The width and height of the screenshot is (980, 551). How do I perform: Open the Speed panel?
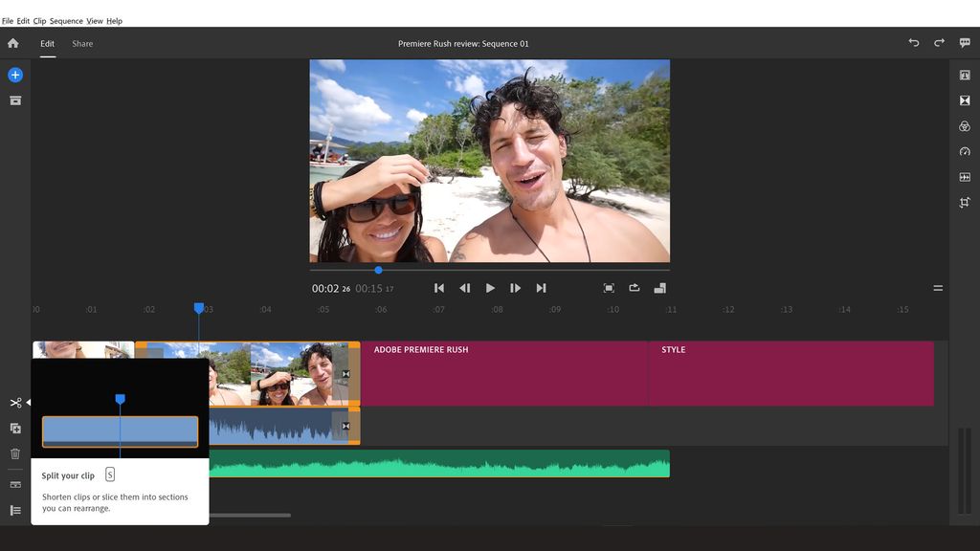[965, 151]
